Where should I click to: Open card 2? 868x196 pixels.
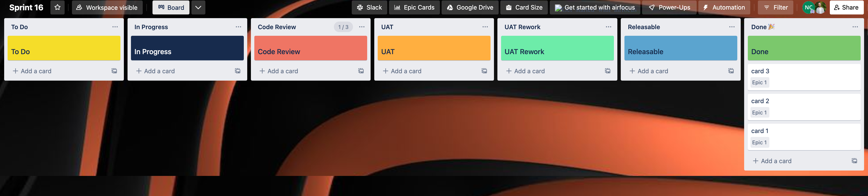pos(804,107)
